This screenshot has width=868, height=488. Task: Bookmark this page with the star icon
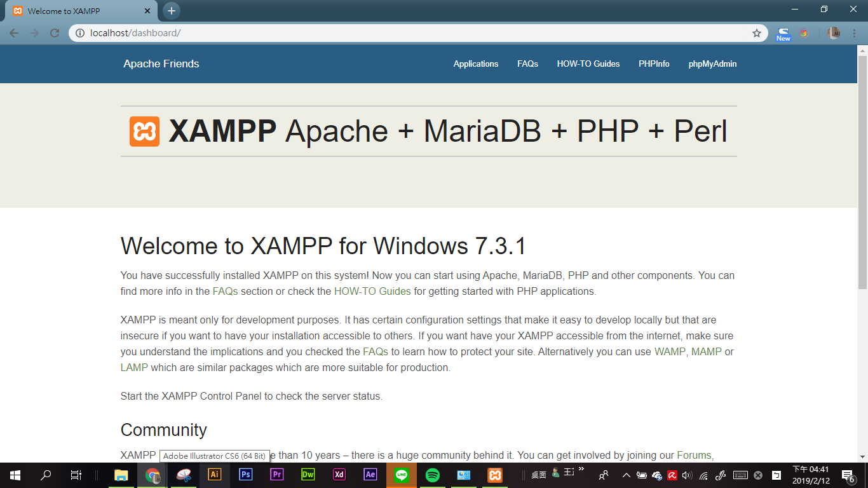point(757,33)
